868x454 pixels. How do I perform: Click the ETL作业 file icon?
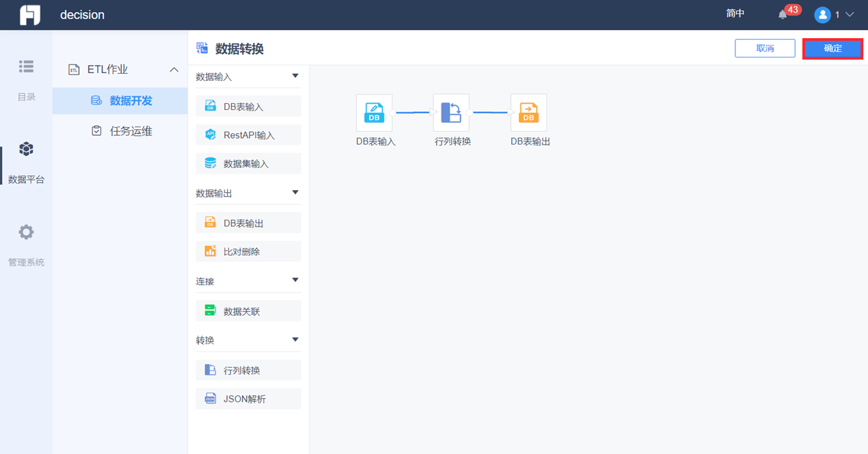74,70
